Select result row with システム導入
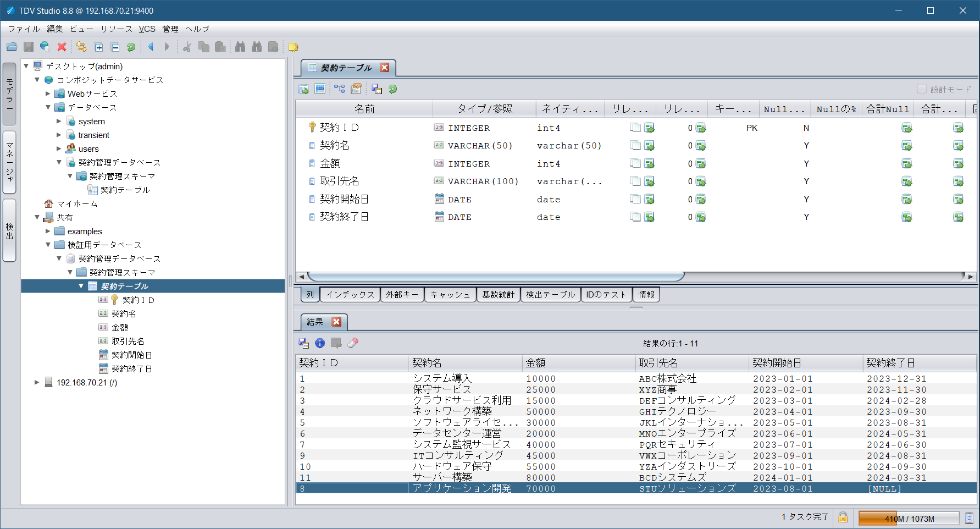This screenshot has width=980, height=529. coord(636,378)
